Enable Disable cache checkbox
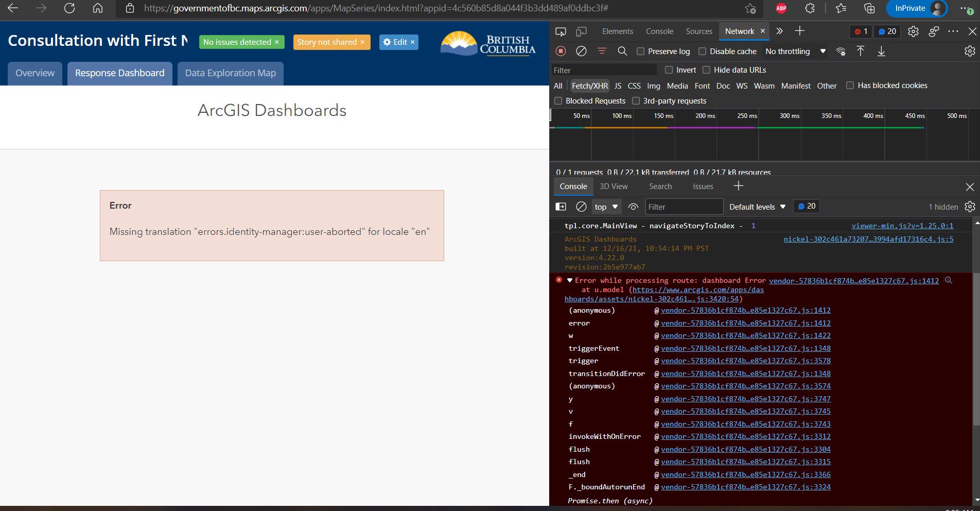980x511 pixels. 702,51
